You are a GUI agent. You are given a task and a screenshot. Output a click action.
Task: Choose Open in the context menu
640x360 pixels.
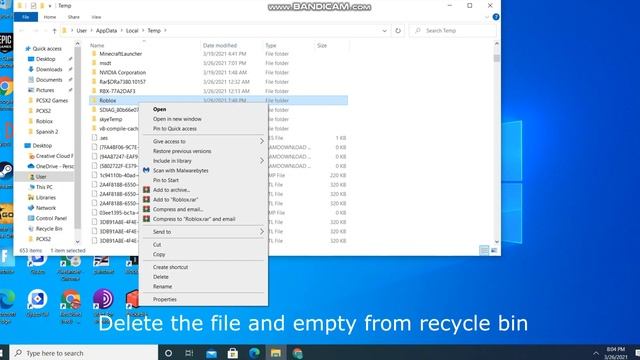(x=159, y=109)
